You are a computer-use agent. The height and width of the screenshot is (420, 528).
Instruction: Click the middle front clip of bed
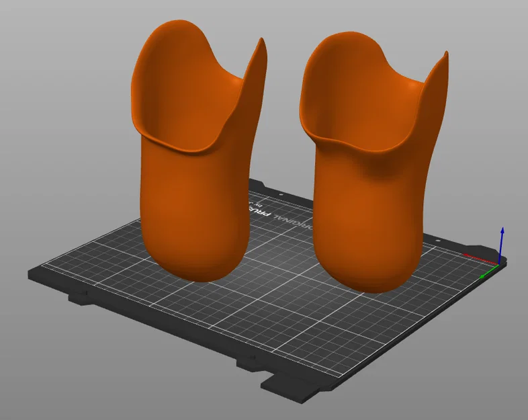tap(249, 363)
